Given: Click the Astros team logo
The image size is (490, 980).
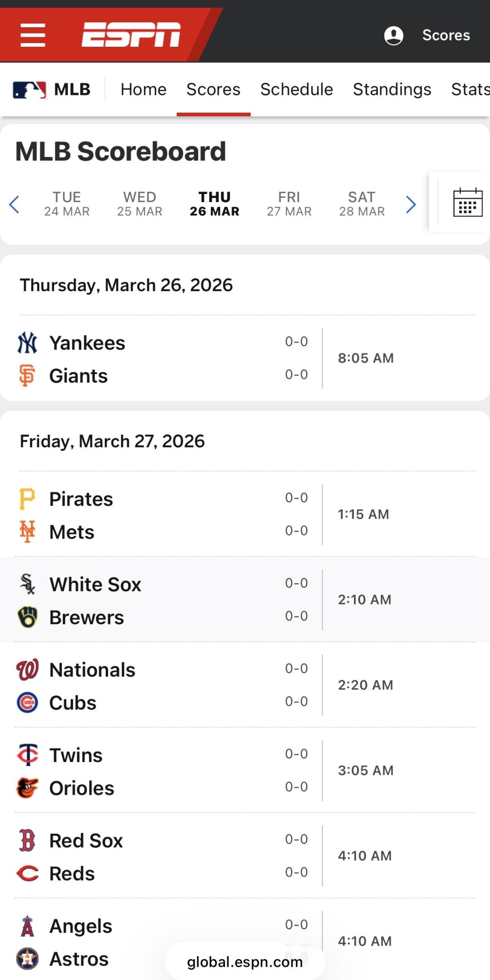Looking at the screenshot, I should pyautogui.click(x=27, y=959).
